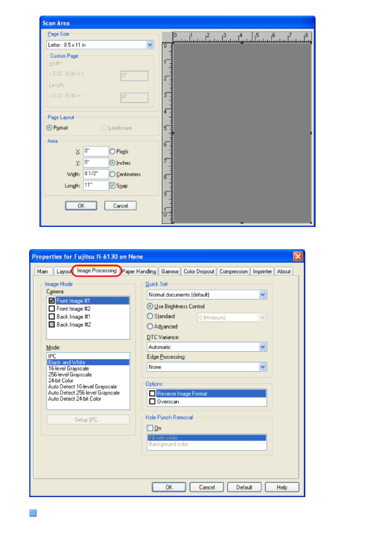Viewport: 392px width, 555px height.
Task: Click the Default button
Action: [x=244, y=487]
